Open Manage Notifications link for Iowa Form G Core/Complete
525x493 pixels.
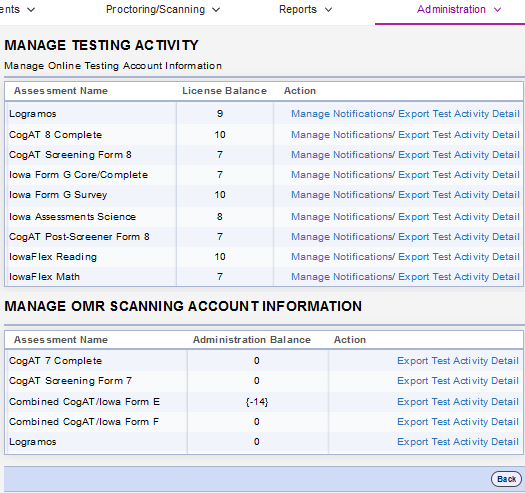point(343,175)
